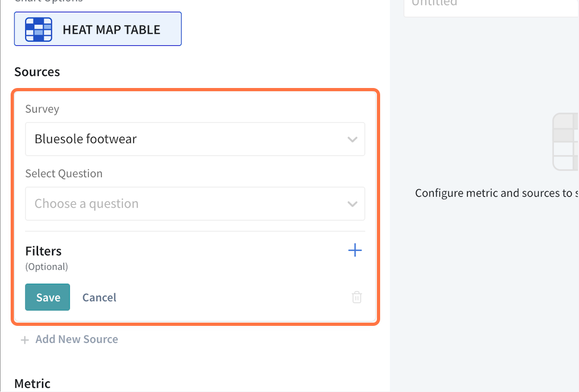
Task: Click the Sources section heading
Action: (x=37, y=72)
